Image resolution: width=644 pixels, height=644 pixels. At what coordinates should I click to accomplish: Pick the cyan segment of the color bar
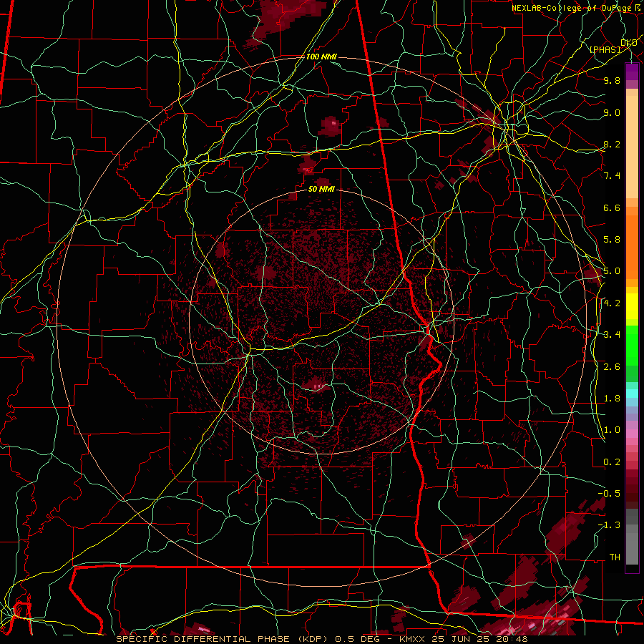[x=632, y=394]
